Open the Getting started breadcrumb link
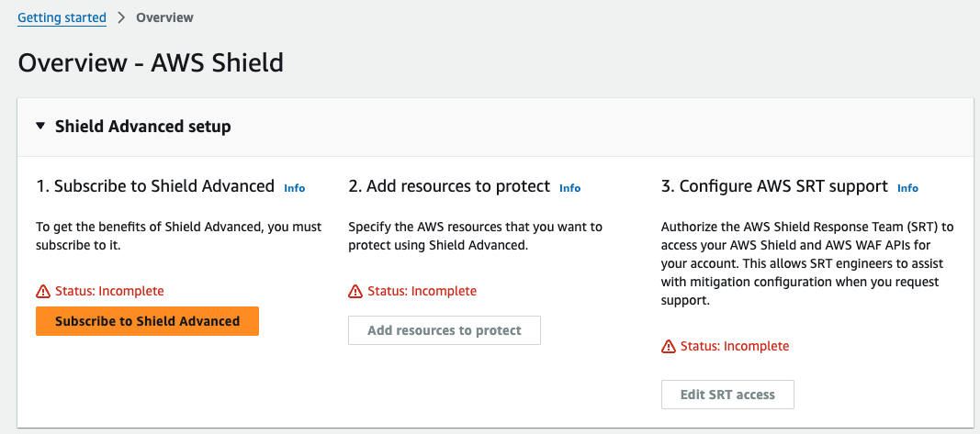Image resolution: width=980 pixels, height=434 pixels. (62, 17)
